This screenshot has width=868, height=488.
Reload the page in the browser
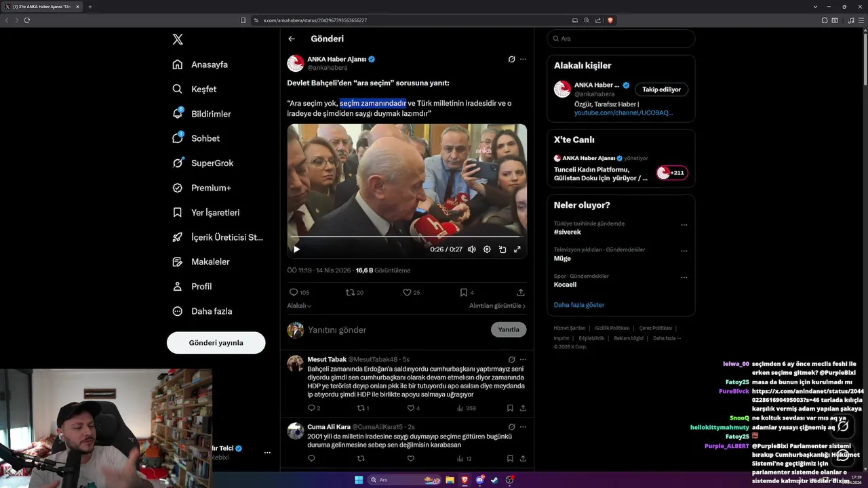(27, 20)
